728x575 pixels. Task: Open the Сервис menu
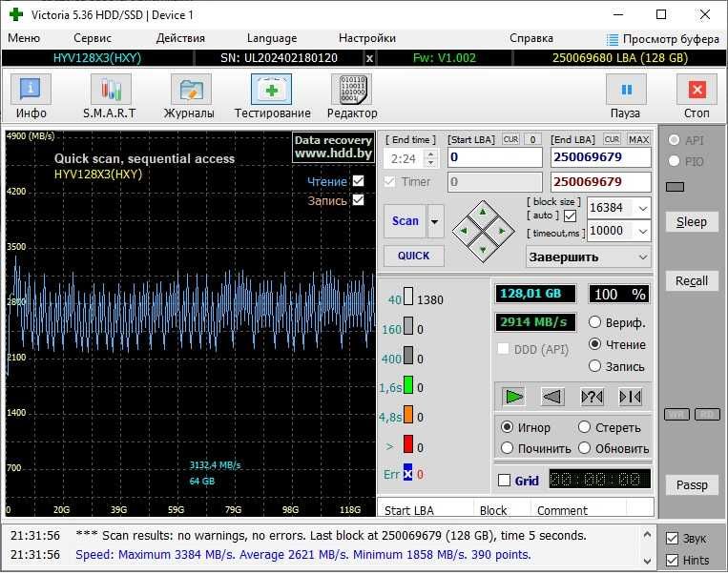(x=93, y=38)
